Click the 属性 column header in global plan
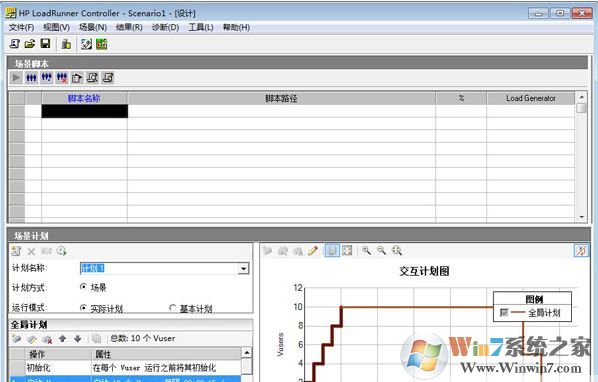This screenshot has height=382, width=598. coord(166,355)
